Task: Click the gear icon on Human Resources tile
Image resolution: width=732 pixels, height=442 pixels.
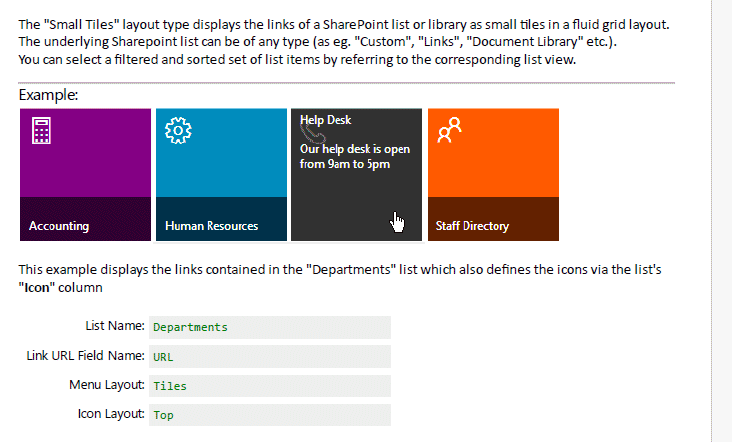Action: tap(176, 130)
